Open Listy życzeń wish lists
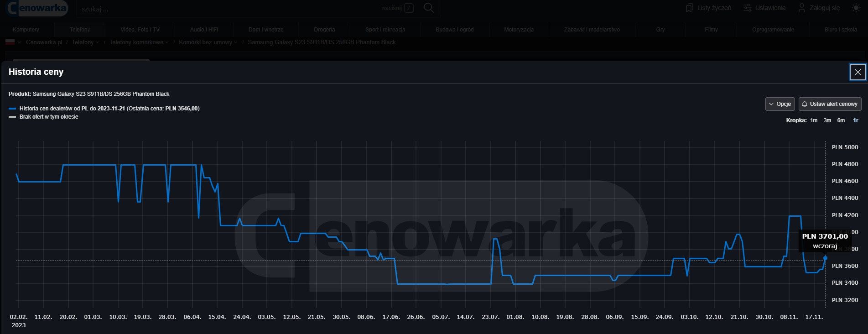The width and height of the screenshot is (868, 334). pos(708,8)
